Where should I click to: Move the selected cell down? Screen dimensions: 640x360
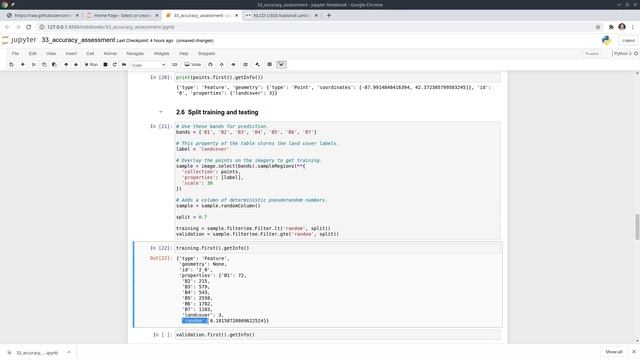[x=76, y=64]
